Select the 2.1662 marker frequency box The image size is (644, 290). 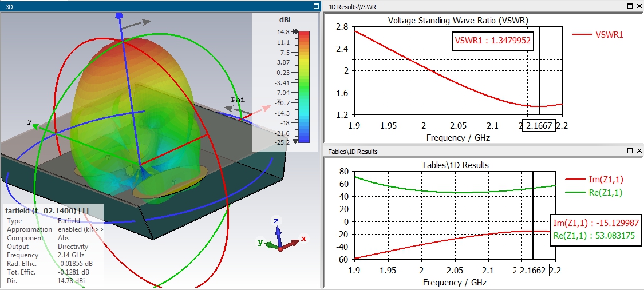pyautogui.click(x=532, y=271)
